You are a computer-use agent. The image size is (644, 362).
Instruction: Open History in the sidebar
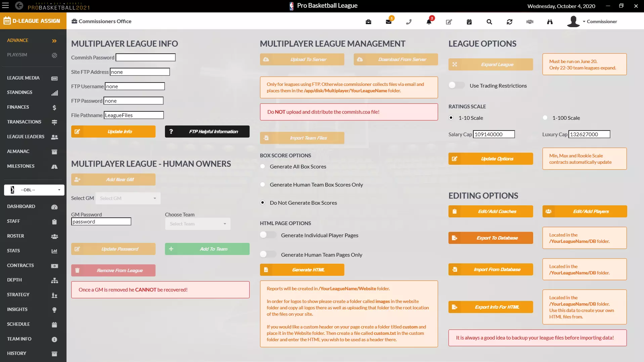point(33,353)
